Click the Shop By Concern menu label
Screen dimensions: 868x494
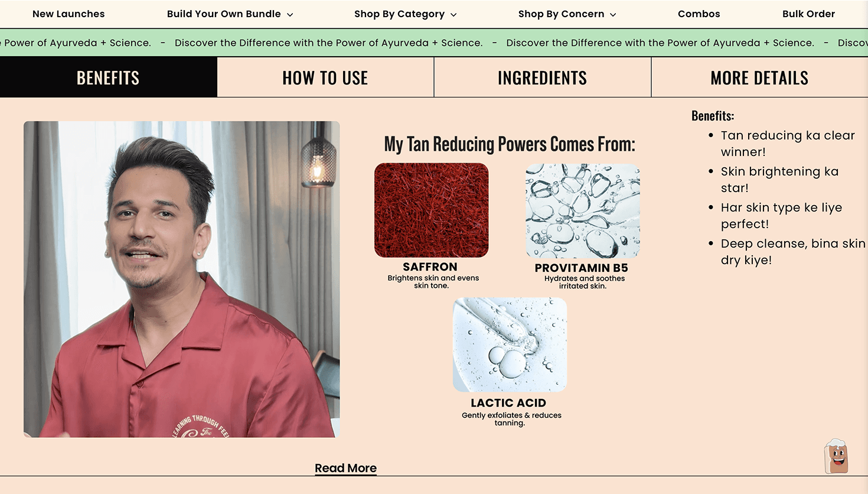[x=561, y=14]
